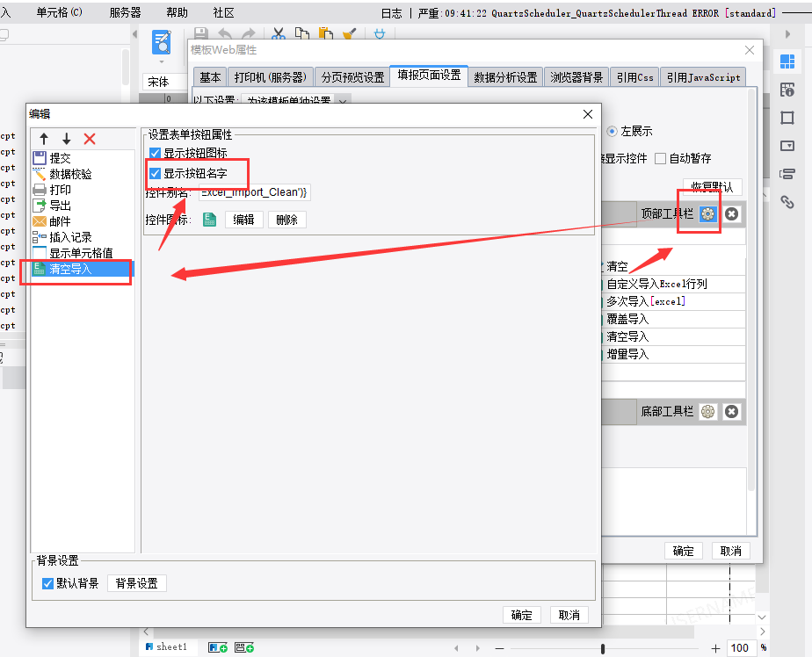Select 多次导入[excel] item
This screenshot has height=657, width=812.
pyautogui.click(x=673, y=301)
